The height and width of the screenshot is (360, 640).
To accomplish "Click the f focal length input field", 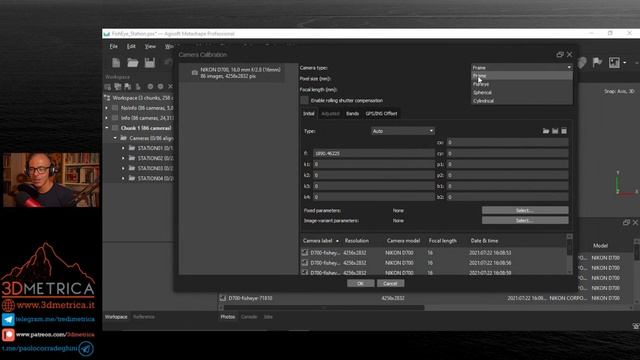I will (x=373, y=153).
